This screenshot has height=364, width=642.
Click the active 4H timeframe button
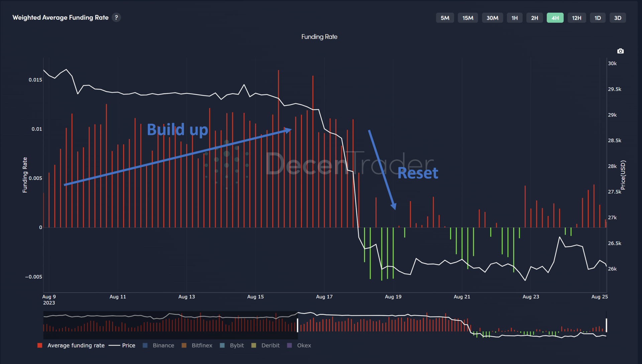[555, 18]
